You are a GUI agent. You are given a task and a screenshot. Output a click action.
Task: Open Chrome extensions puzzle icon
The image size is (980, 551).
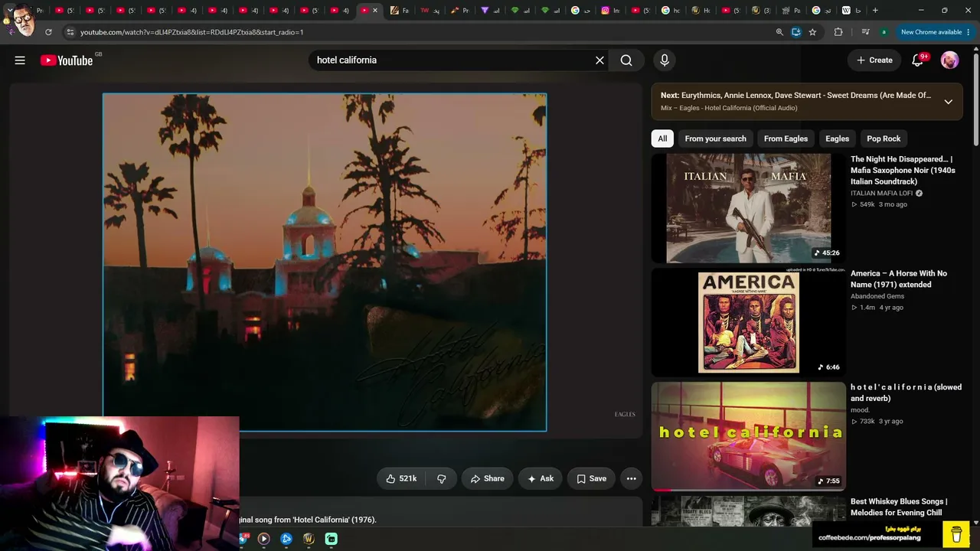coord(838,32)
